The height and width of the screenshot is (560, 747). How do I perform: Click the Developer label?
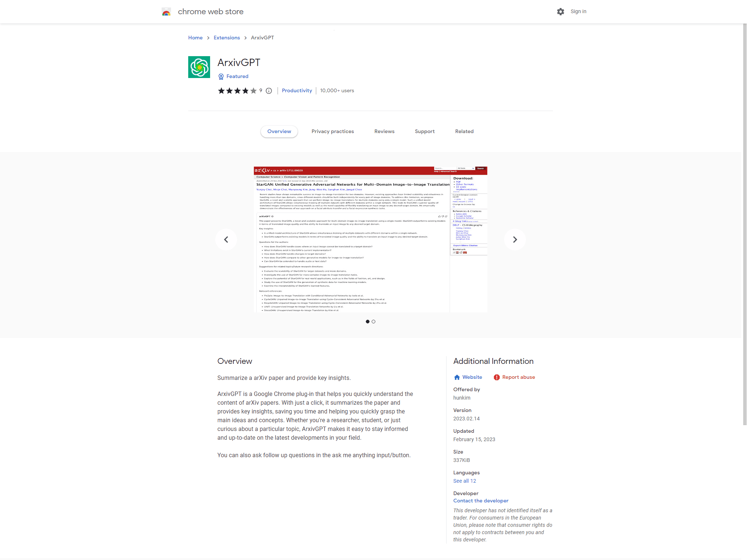coord(466,494)
